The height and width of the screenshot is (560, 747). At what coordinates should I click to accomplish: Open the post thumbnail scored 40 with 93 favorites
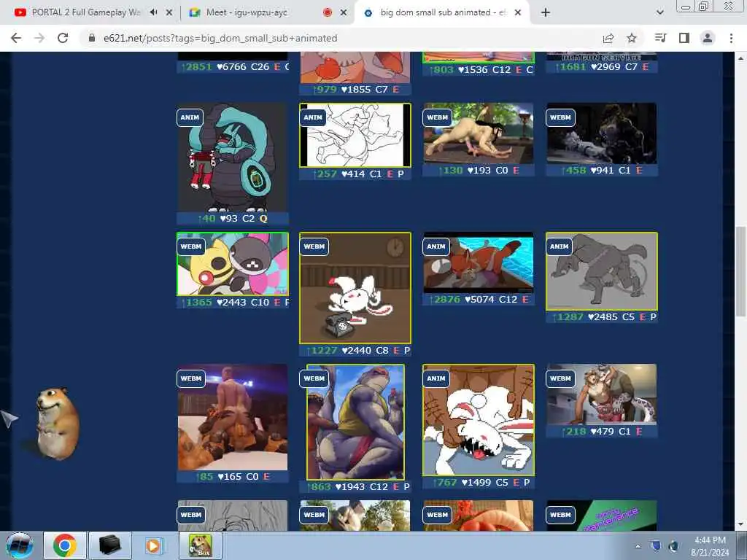(233, 157)
